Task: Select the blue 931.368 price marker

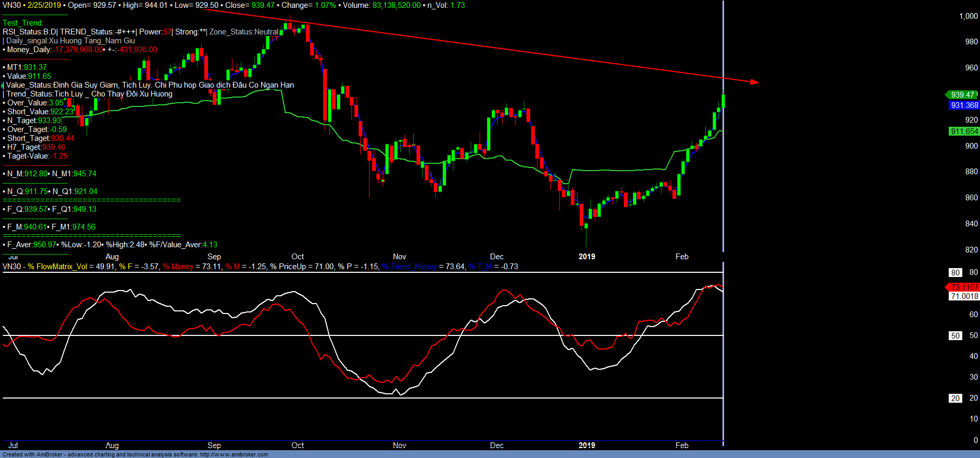Action: point(964,105)
